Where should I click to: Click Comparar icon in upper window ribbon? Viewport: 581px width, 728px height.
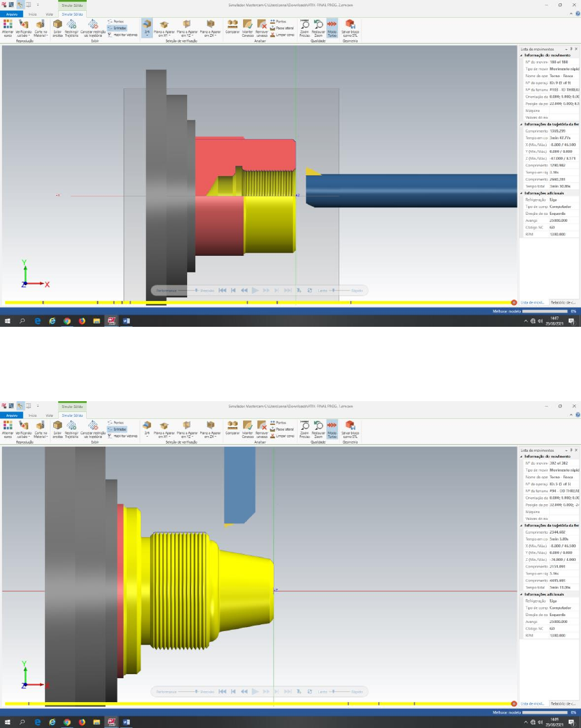coord(233,26)
